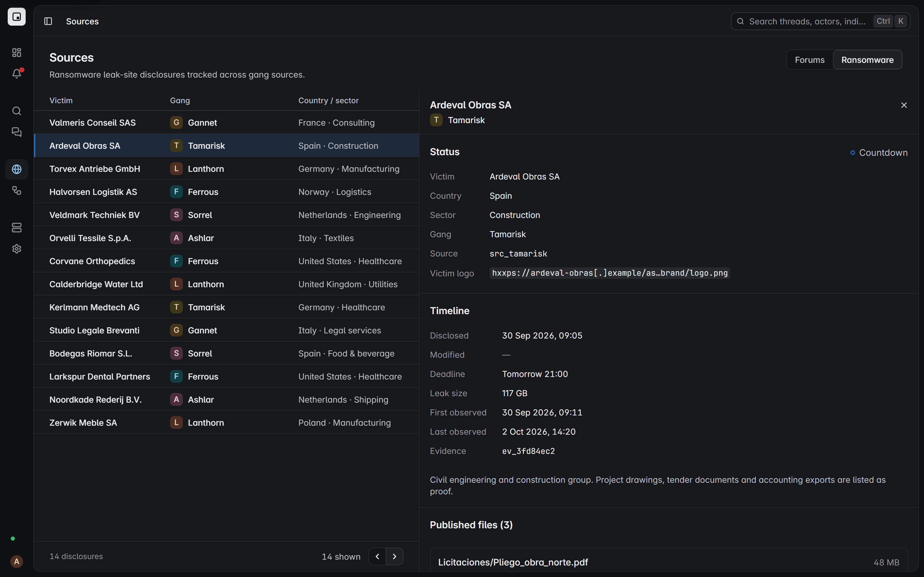Open the relationship graph icon in sidebar

[x=16, y=190]
